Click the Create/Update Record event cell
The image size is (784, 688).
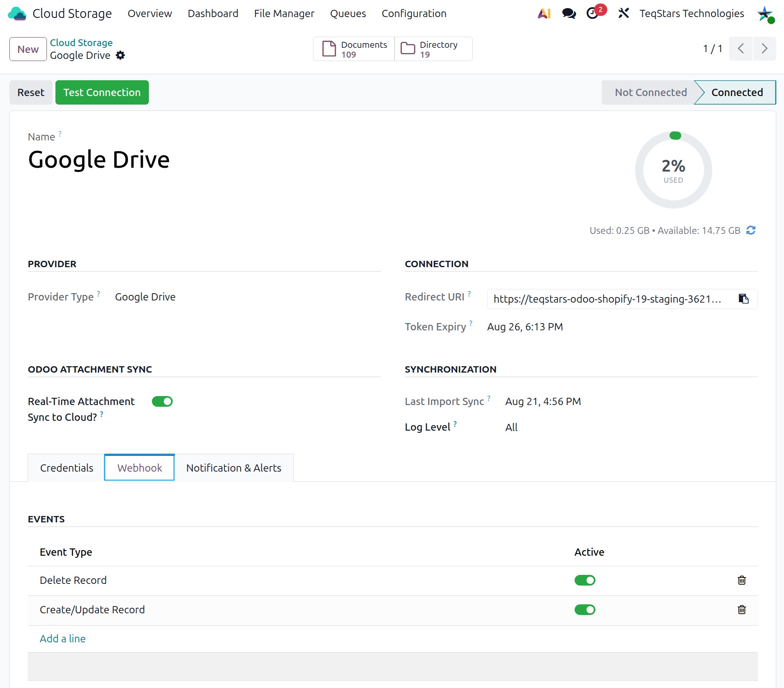click(x=92, y=610)
